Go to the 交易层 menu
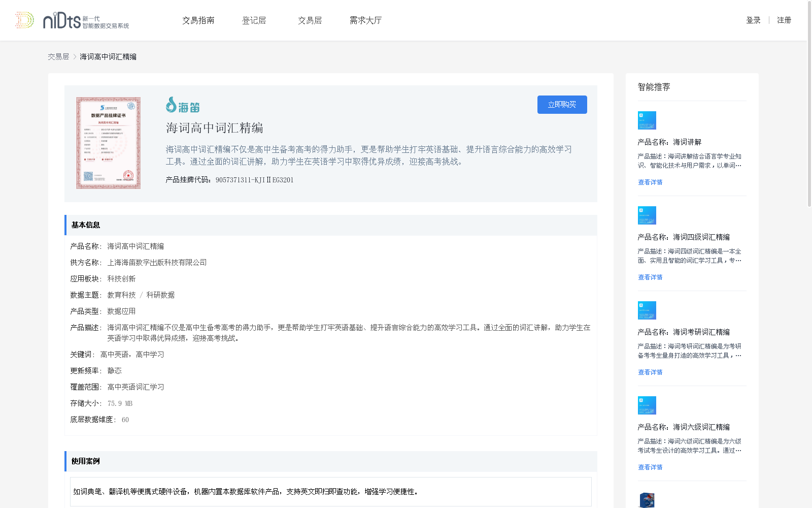 point(310,20)
